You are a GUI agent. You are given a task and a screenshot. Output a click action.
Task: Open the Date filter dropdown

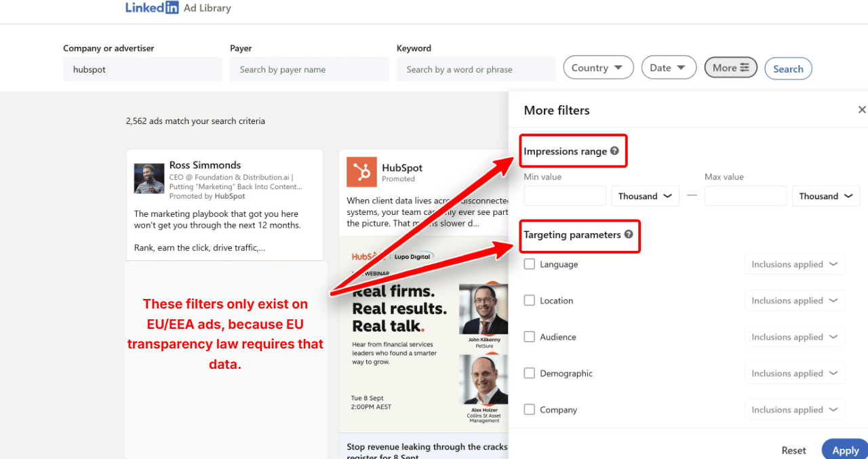tap(669, 68)
